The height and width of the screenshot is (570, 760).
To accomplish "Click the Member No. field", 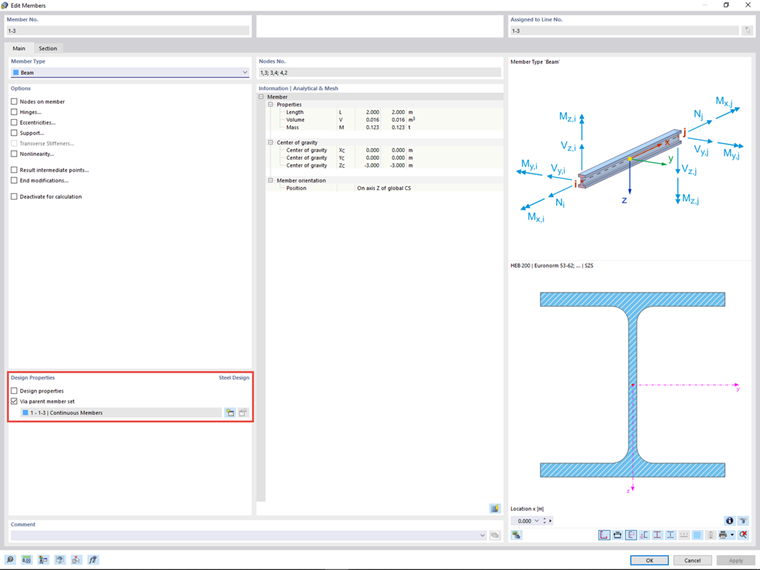I will coord(128,31).
